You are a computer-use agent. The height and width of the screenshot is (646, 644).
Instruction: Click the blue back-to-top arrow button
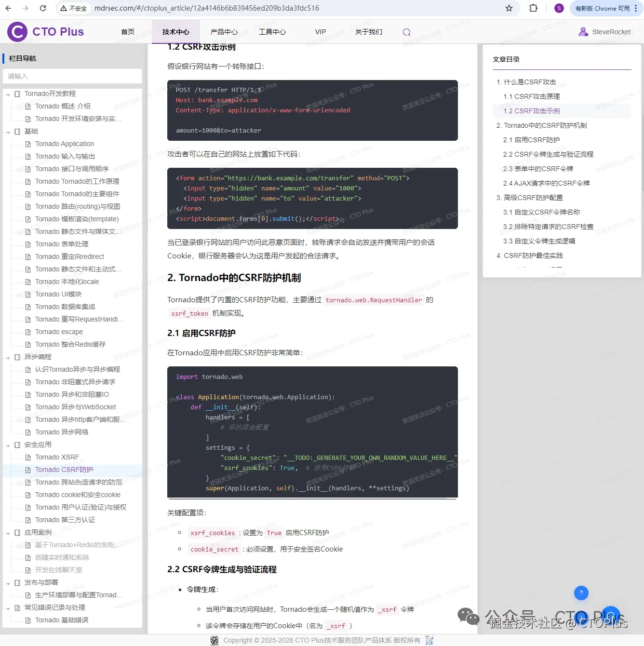click(x=581, y=593)
